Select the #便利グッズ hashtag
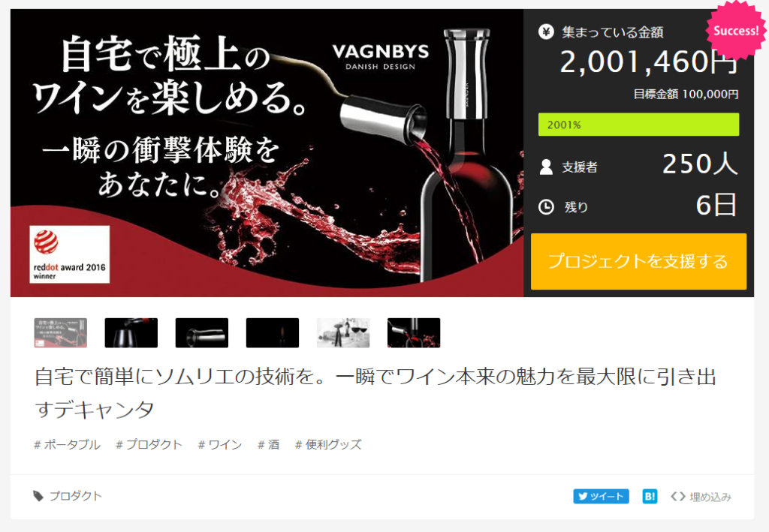This screenshot has width=769, height=532. 328,444
